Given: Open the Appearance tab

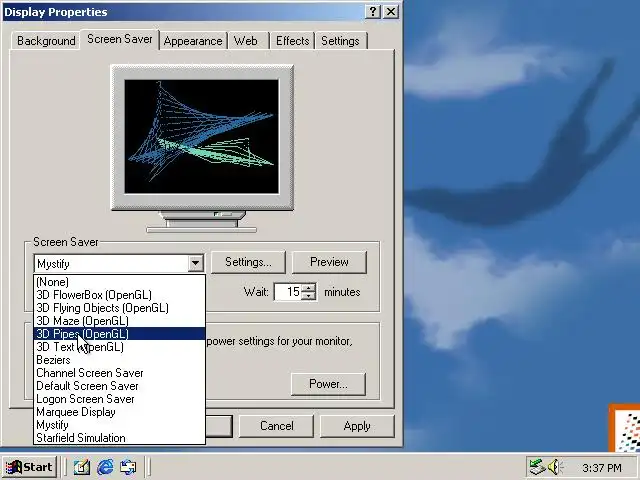Looking at the screenshot, I should coord(193,41).
